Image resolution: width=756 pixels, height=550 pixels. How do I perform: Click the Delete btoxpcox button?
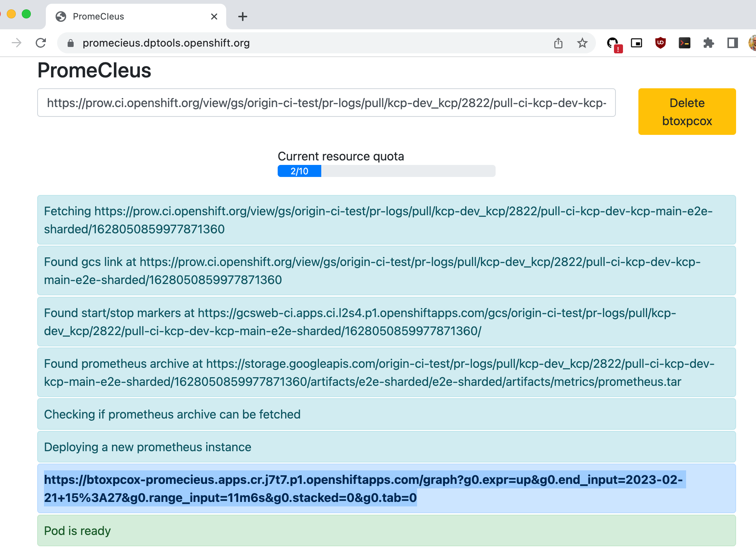click(686, 112)
